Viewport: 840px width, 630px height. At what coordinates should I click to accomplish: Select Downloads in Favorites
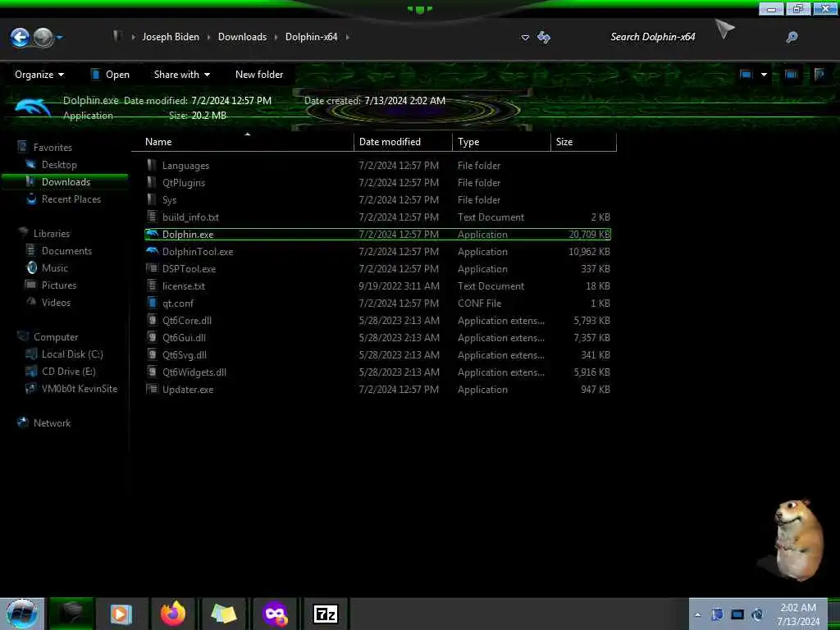[66, 181]
